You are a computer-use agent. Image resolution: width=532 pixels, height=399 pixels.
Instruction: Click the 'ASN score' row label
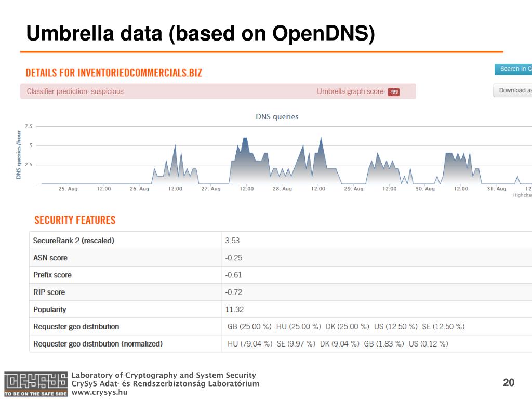50,258
